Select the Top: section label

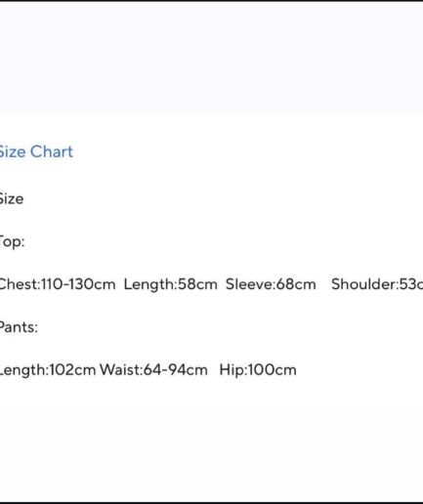[x=12, y=242]
